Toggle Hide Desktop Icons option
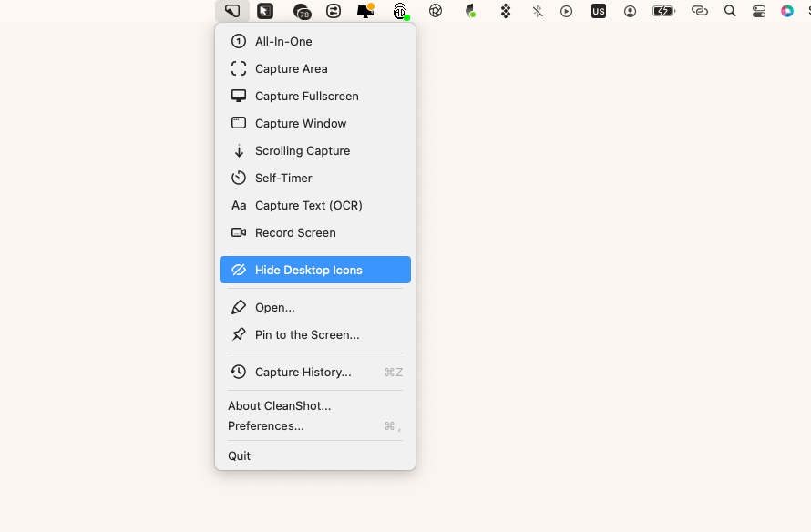 coord(314,270)
